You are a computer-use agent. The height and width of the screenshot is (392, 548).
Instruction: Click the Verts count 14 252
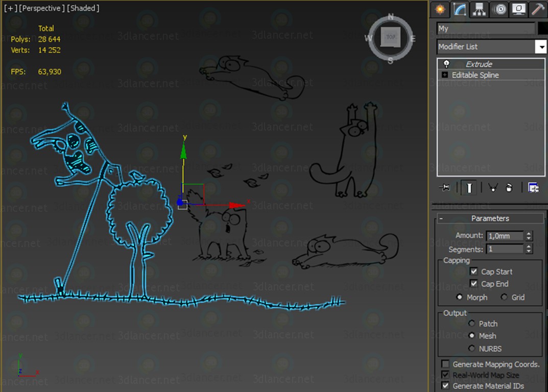tap(49, 50)
